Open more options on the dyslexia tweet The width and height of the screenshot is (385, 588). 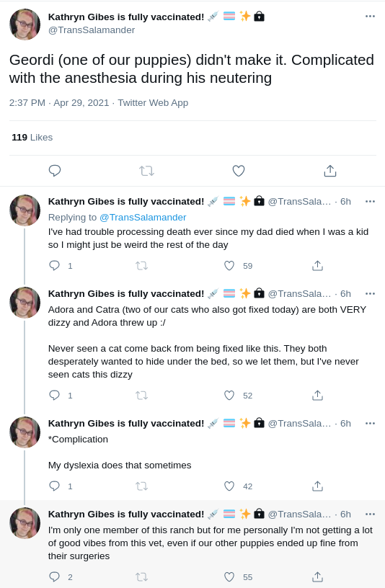pyautogui.click(x=370, y=424)
